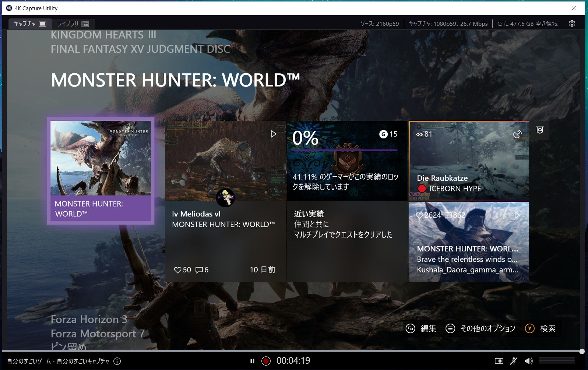Image resolution: width=588 pixels, height=370 pixels.
Task: Click the pin icon beside stream tile
Action: pyautogui.click(x=540, y=130)
